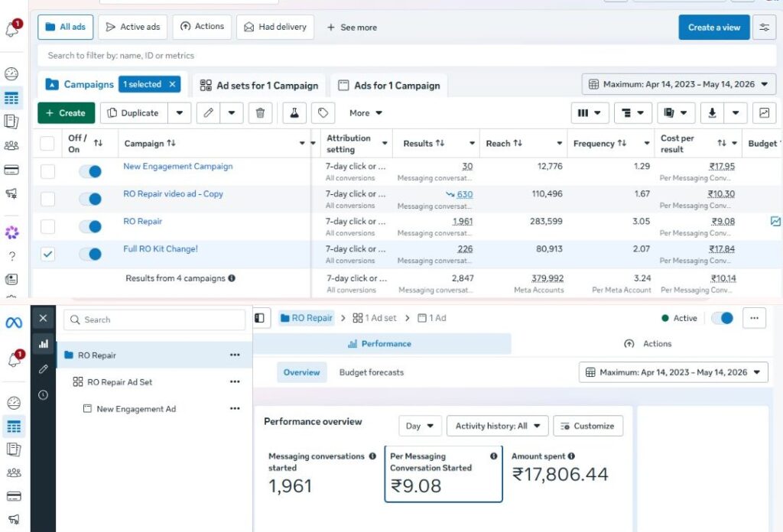Expand the More dropdown in toolbar
Viewport: 783px width, 532px height.
366,113
